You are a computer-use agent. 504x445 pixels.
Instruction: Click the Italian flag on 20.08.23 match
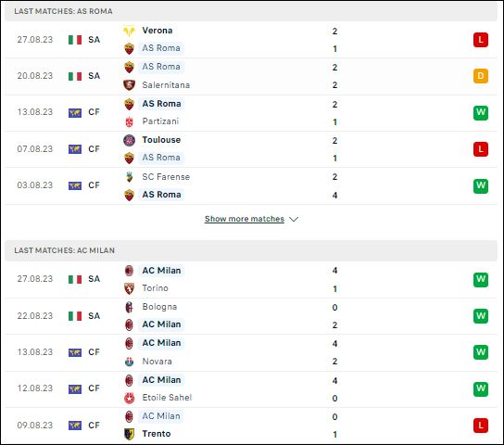pyautogui.click(x=75, y=76)
